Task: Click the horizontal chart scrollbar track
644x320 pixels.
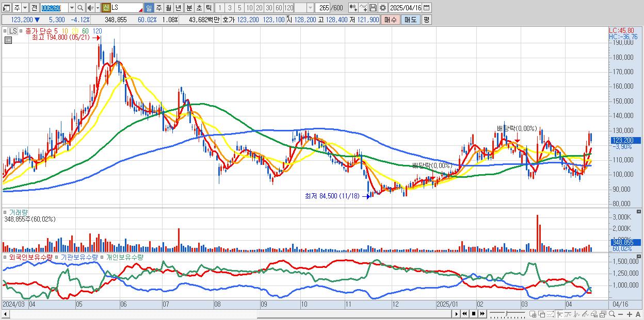Action: [x=230, y=313]
